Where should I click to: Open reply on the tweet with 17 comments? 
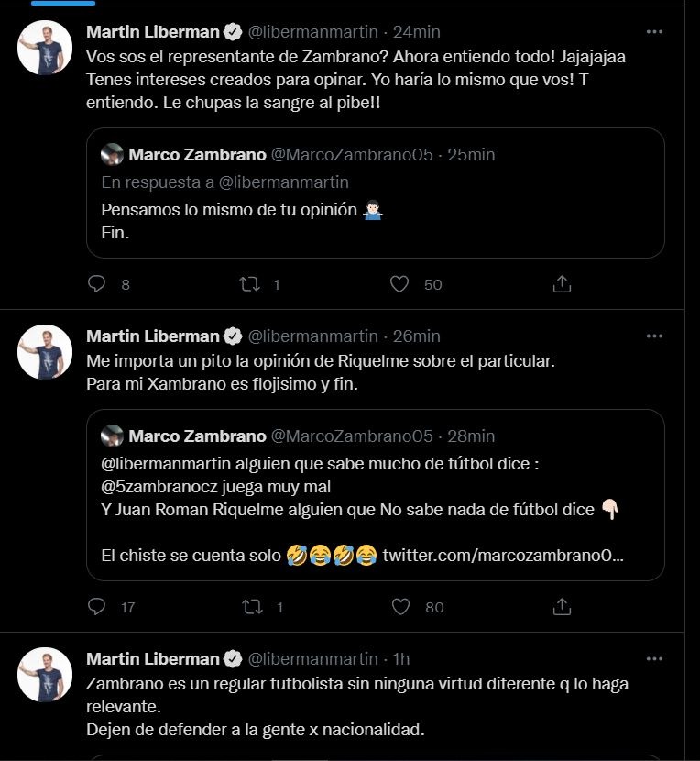tap(96, 607)
